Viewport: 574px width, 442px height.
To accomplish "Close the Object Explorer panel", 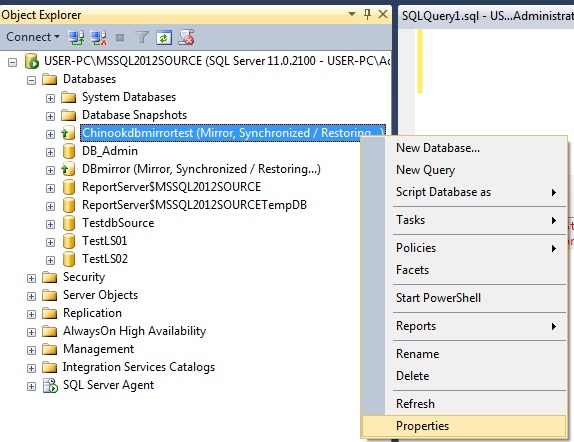I will tap(383, 14).
